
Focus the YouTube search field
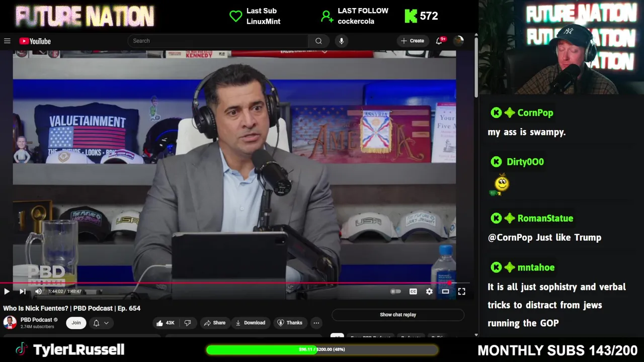(218, 41)
